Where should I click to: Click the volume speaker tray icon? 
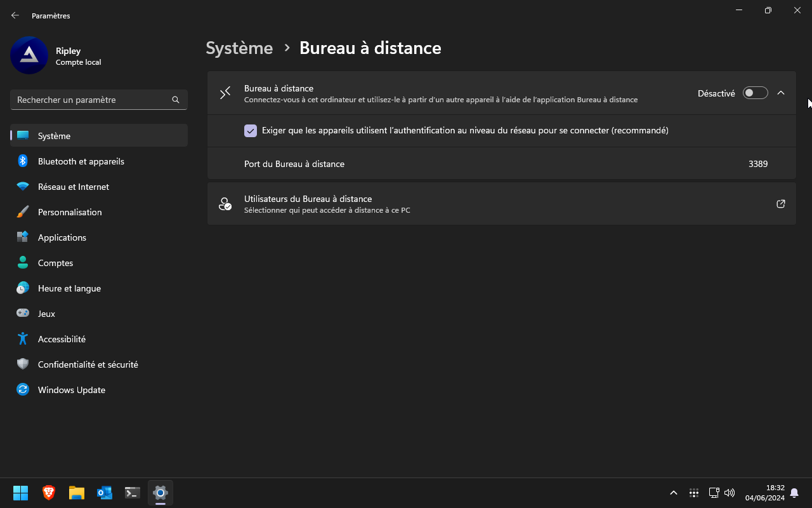[730, 493]
